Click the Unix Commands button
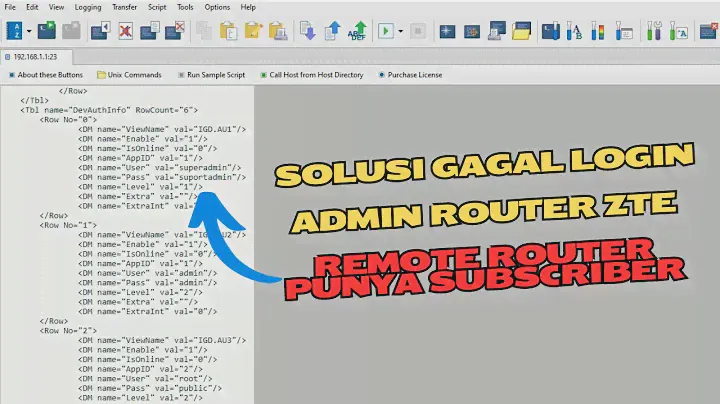Viewport: 720px width, 404px height. [x=129, y=75]
